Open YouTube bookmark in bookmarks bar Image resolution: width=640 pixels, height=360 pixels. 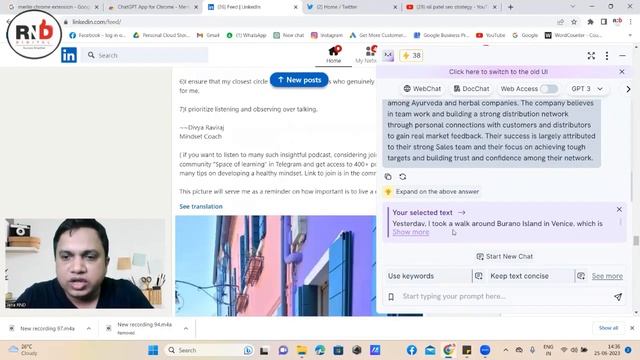491,36
